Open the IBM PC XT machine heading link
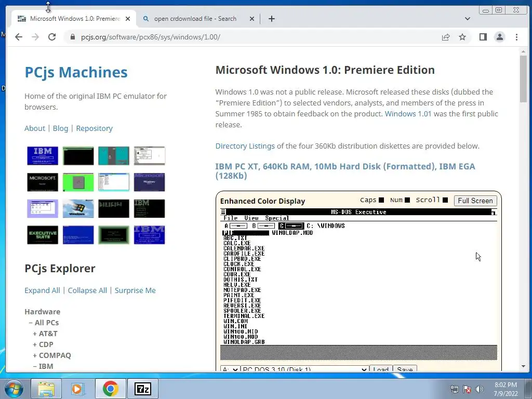Screen dimensions: 532x399 click(345, 171)
